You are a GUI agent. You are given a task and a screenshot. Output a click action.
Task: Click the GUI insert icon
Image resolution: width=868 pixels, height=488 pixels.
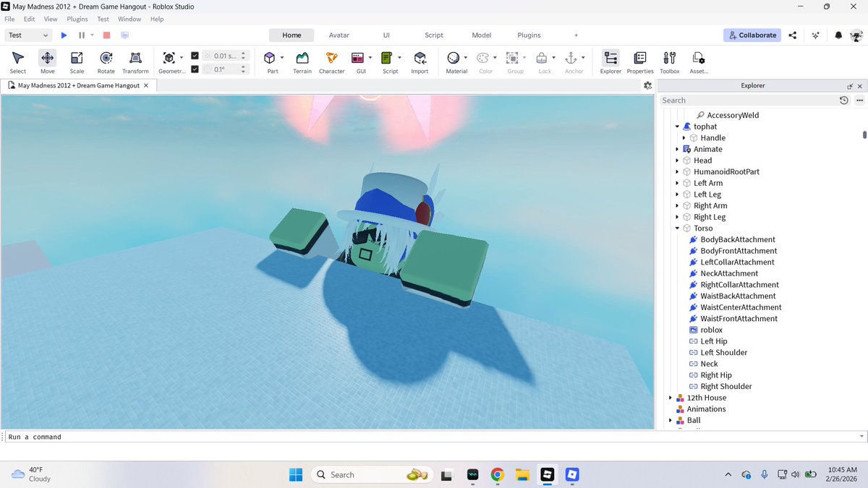coord(358,59)
